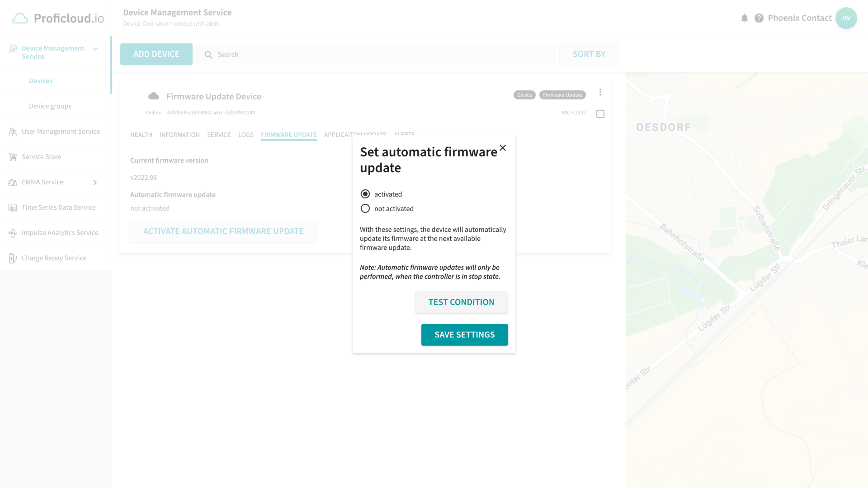868x488 pixels.
Task: Expand the EMMA Service submenu arrow
Action: click(95, 183)
